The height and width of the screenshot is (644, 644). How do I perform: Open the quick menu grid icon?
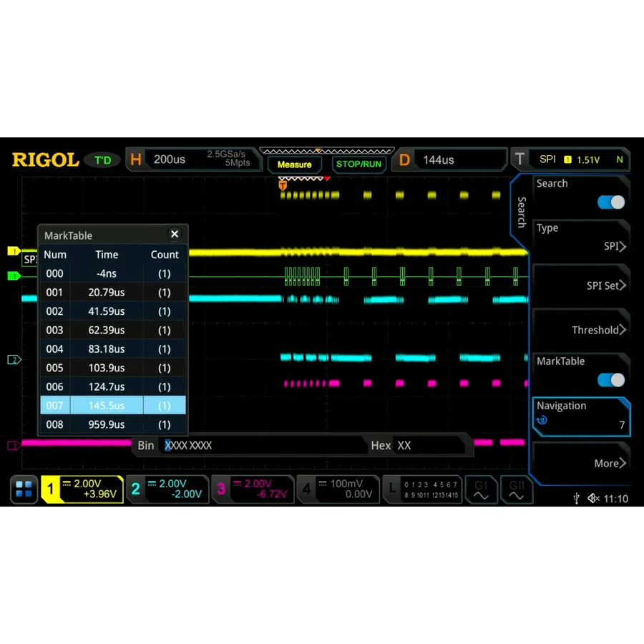click(24, 489)
